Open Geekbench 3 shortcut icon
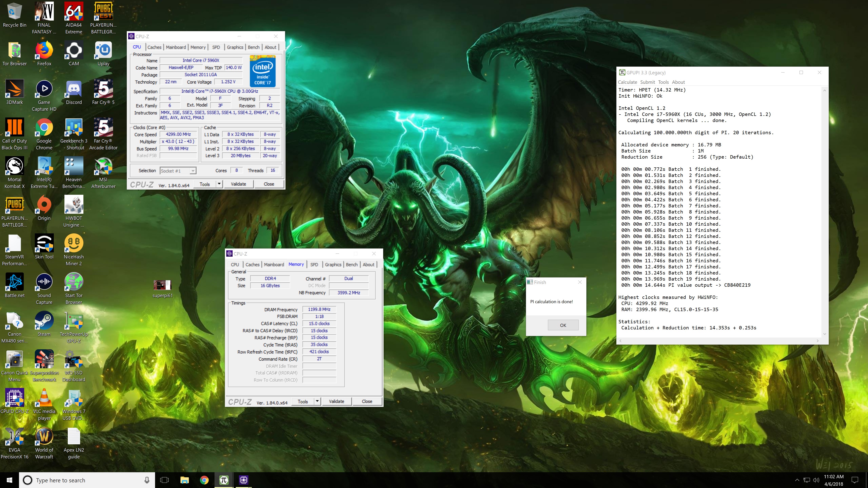 tap(74, 134)
